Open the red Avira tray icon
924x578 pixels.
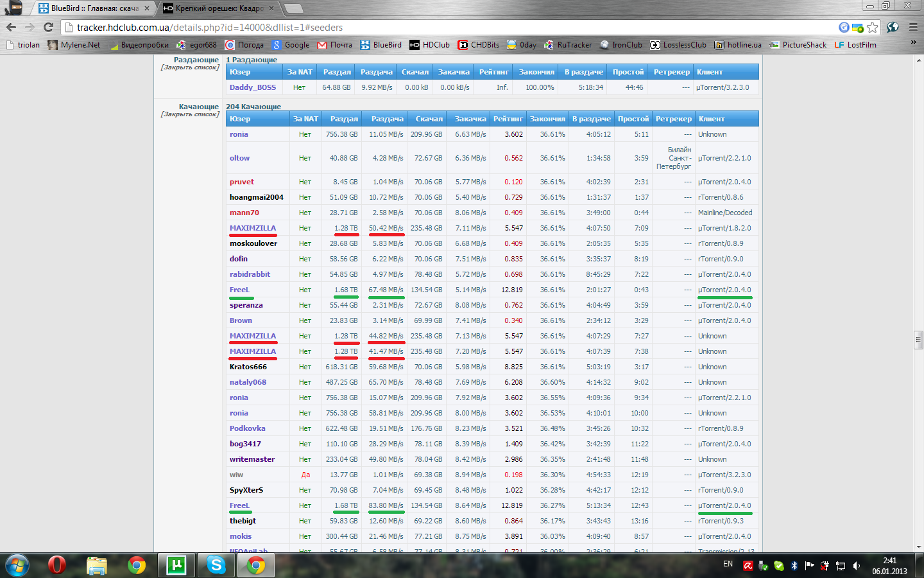[x=748, y=566]
